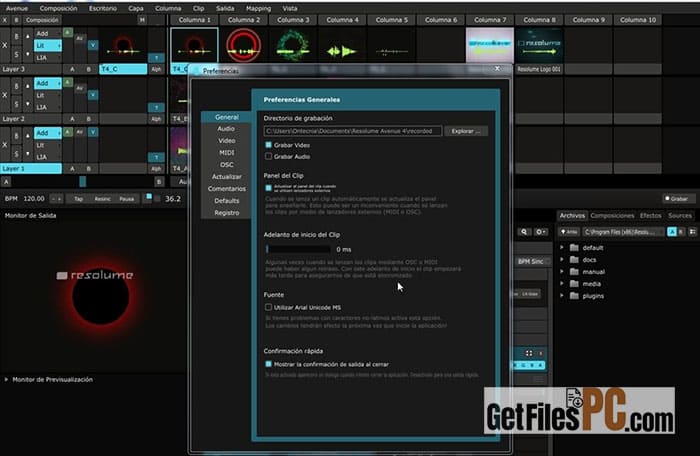The height and width of the screenshot is (456, 700).
Task: Open the Composición menu
Action: tap(58, 8)
